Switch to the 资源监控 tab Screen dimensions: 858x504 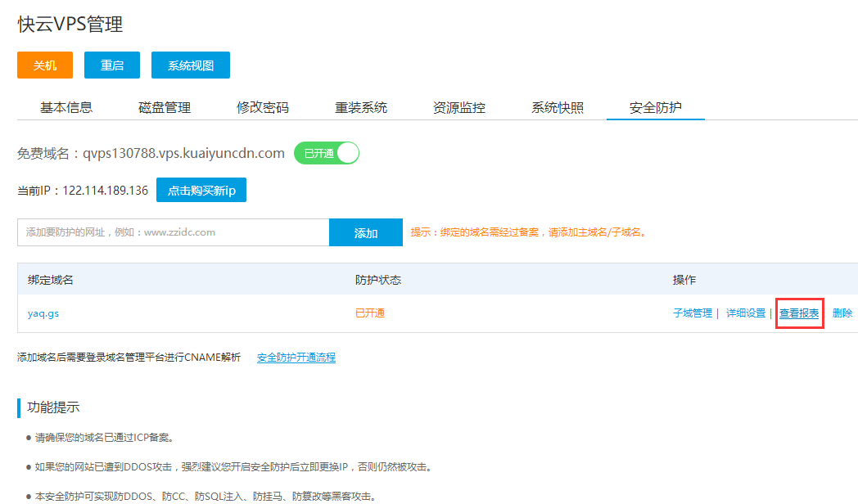[459, 107]
